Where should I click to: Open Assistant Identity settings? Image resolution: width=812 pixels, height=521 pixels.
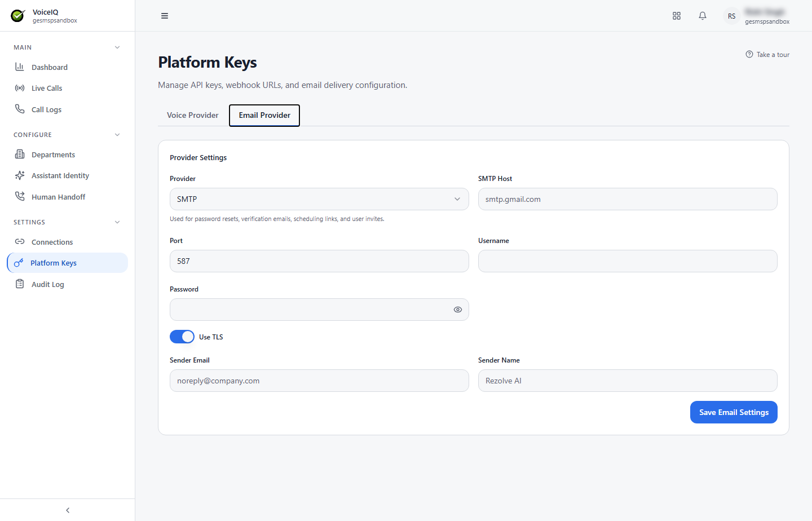68,175
